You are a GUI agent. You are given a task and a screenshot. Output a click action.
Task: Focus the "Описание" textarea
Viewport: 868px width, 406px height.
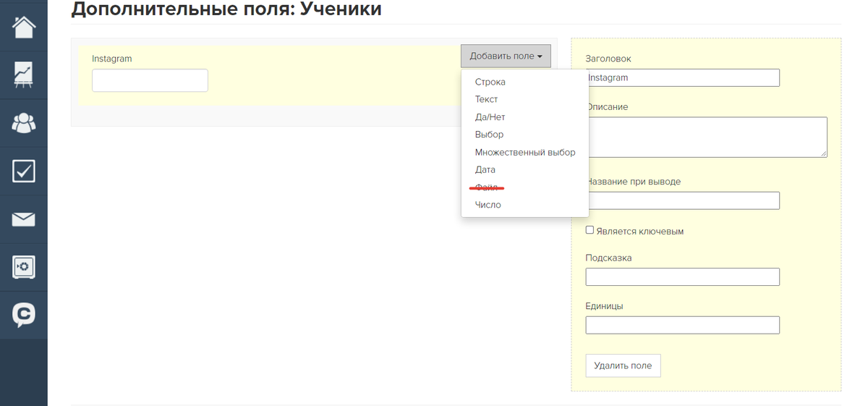(x=706, y=138)
